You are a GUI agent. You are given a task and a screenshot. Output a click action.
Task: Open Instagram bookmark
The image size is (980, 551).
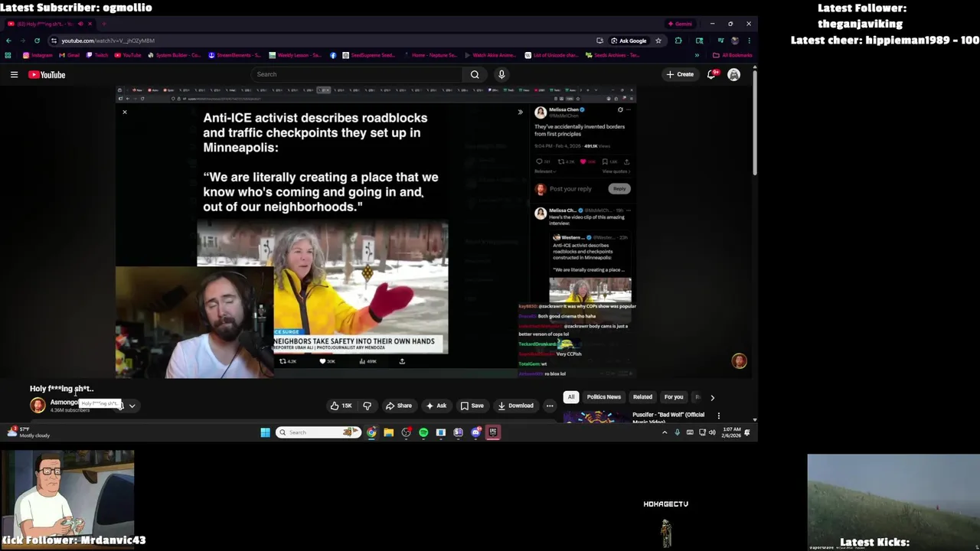click(x=38, y=55)
